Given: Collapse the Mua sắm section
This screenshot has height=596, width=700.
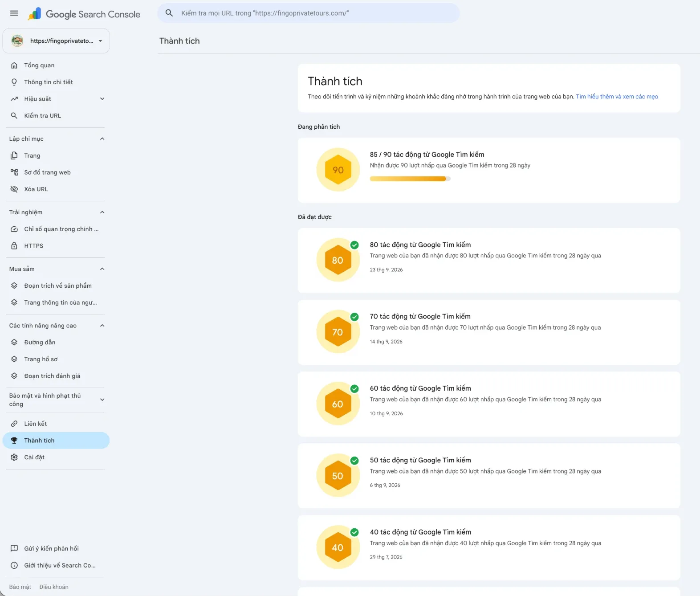Looking at the screenshot, I should [102, 269].
